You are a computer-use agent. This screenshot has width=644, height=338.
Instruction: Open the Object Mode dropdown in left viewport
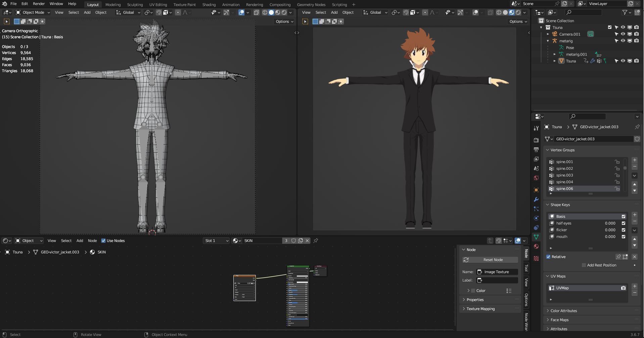click(33, 12)
